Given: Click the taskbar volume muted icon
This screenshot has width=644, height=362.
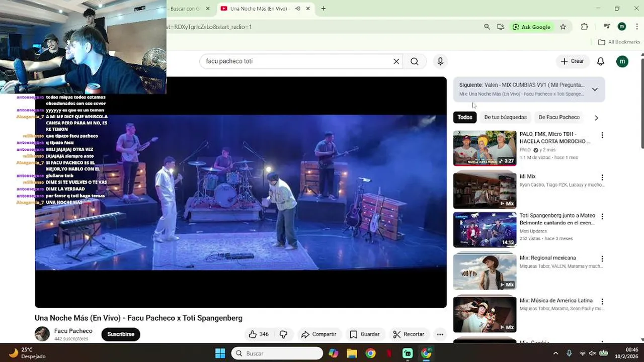Looking at the screenshot, I should 592,353.
